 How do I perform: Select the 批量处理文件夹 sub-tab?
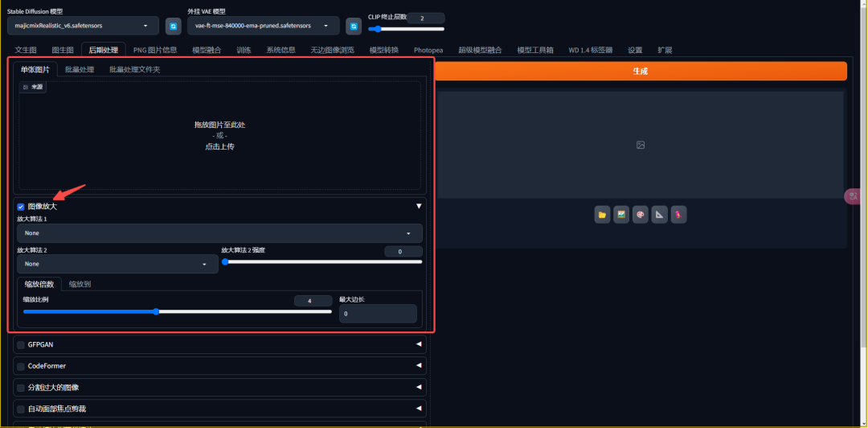click(x=134, y=69)
